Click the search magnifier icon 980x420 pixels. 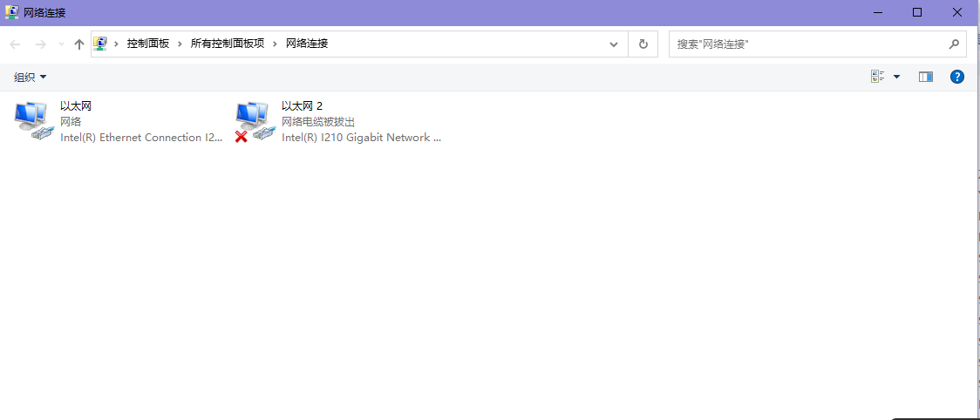coord(954,44)
